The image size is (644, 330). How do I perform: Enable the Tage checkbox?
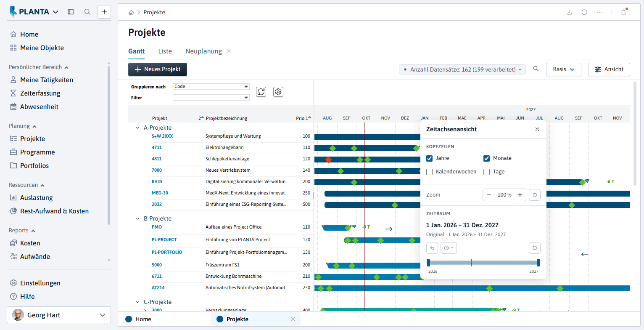[487, 172]
